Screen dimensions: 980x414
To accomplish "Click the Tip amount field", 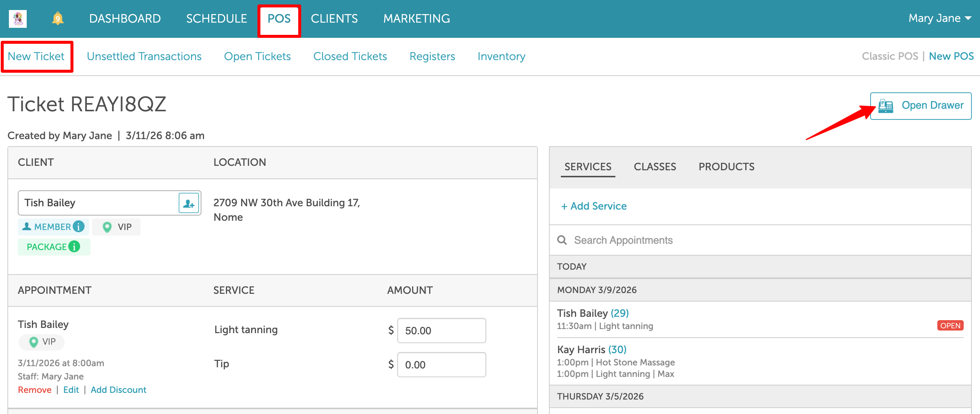I will [441, 365].
